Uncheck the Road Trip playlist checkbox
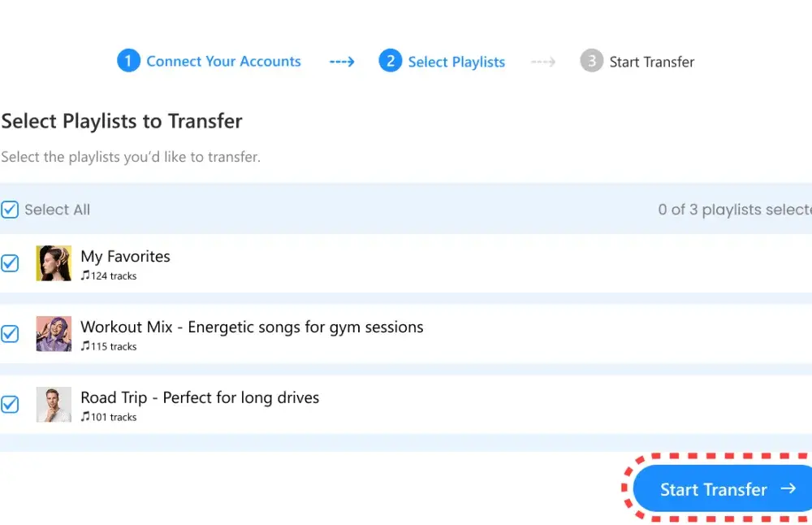Image resolution: width=812 pixels, height=525 pixels. 10,404
